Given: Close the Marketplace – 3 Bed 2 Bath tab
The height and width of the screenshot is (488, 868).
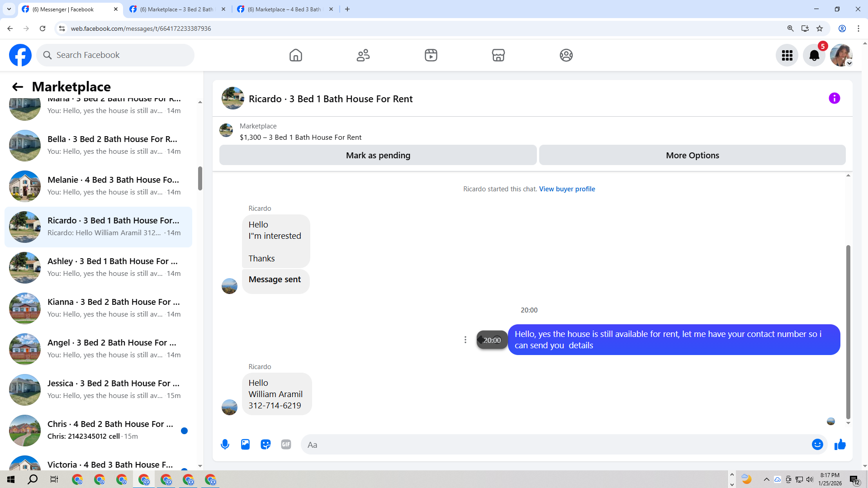Looking at the screenshot, I should (223, 9).
